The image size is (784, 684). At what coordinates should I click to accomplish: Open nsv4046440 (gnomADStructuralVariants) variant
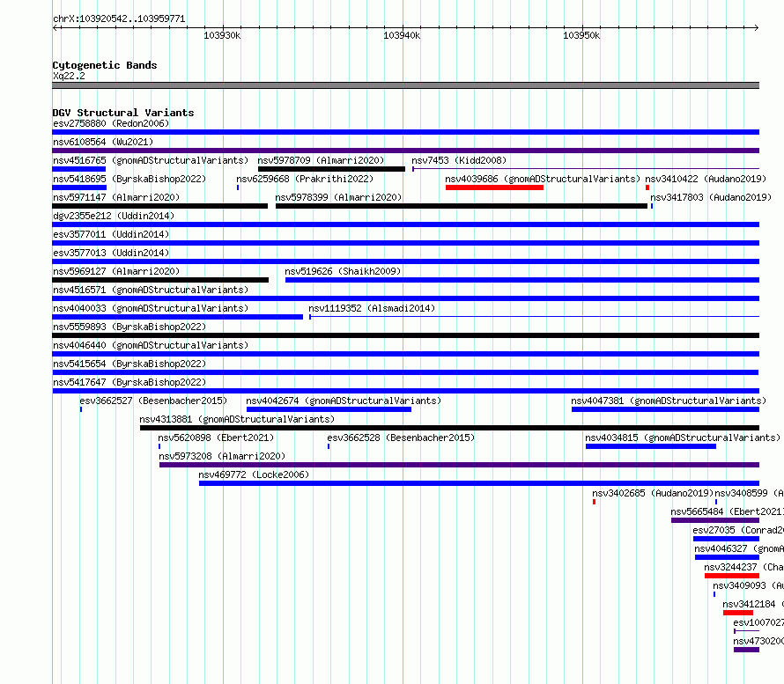pos(151,345)
